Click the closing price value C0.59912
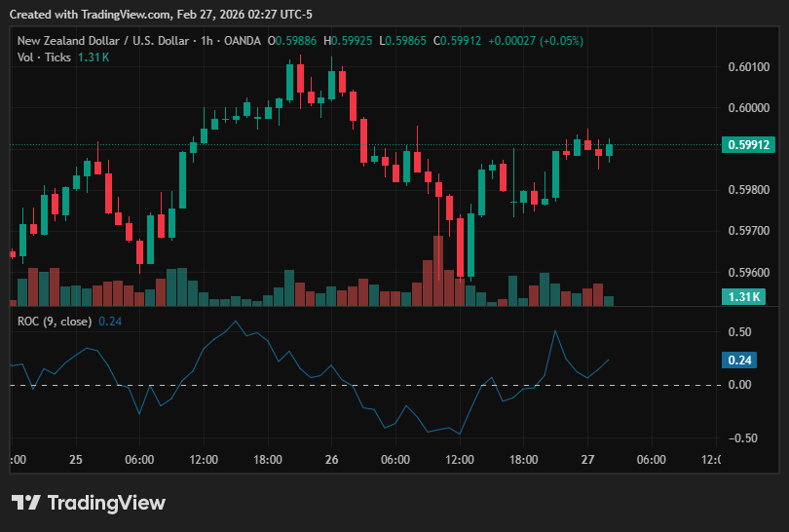The image size is (789, 532). coord(458,41)
